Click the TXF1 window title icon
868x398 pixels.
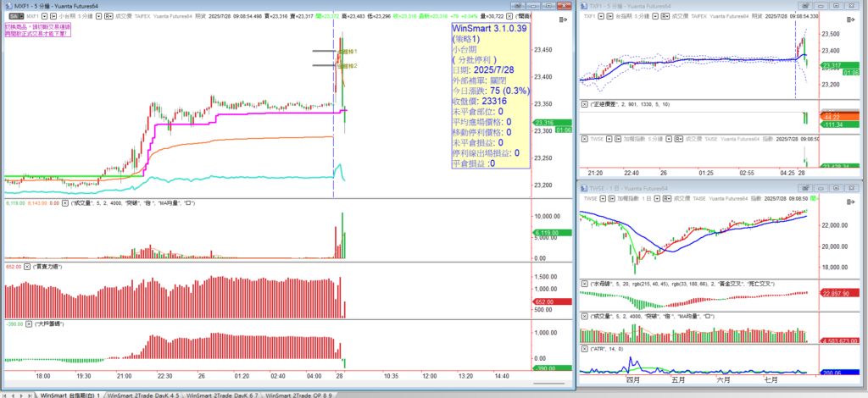click(x=583, y=6)
